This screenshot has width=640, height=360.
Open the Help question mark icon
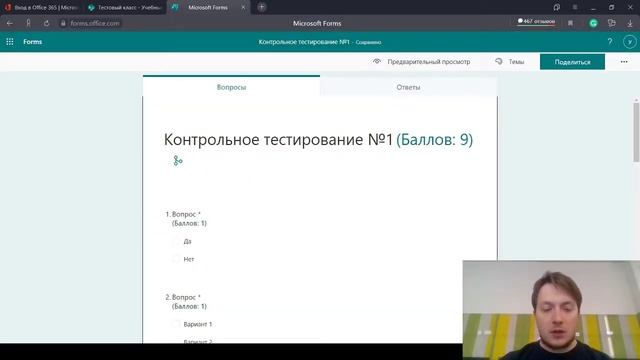click(609, 42)
